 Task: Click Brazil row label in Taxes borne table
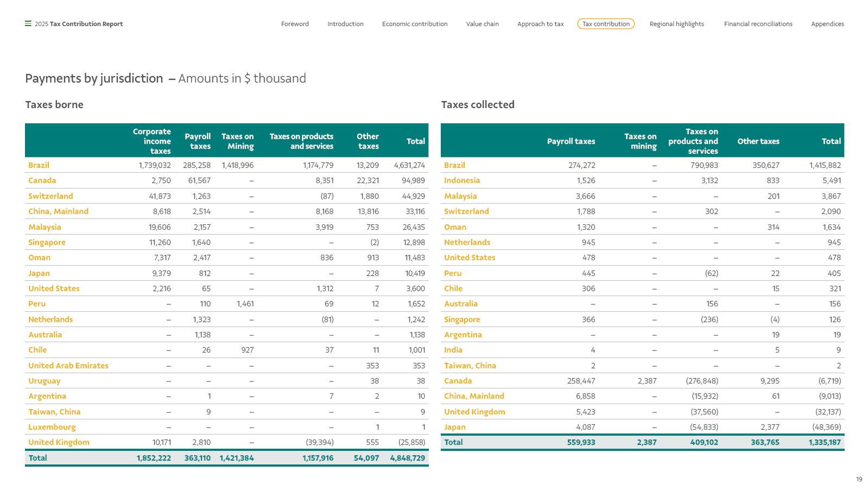coord(39,165)
